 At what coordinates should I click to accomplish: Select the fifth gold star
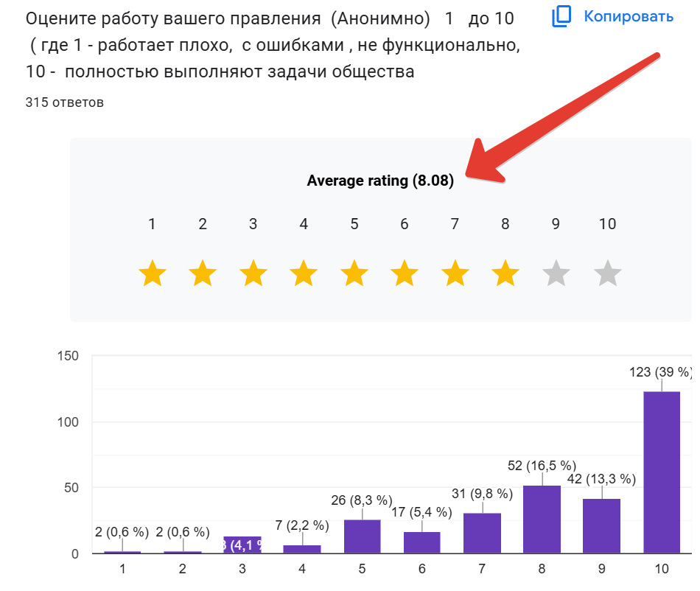[x=354, y=275]
